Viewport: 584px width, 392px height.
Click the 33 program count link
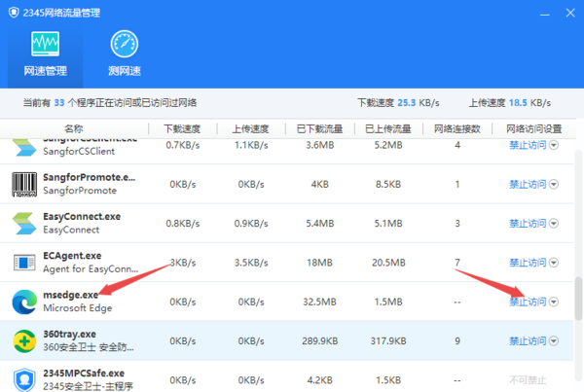click(x=58, y=101)
